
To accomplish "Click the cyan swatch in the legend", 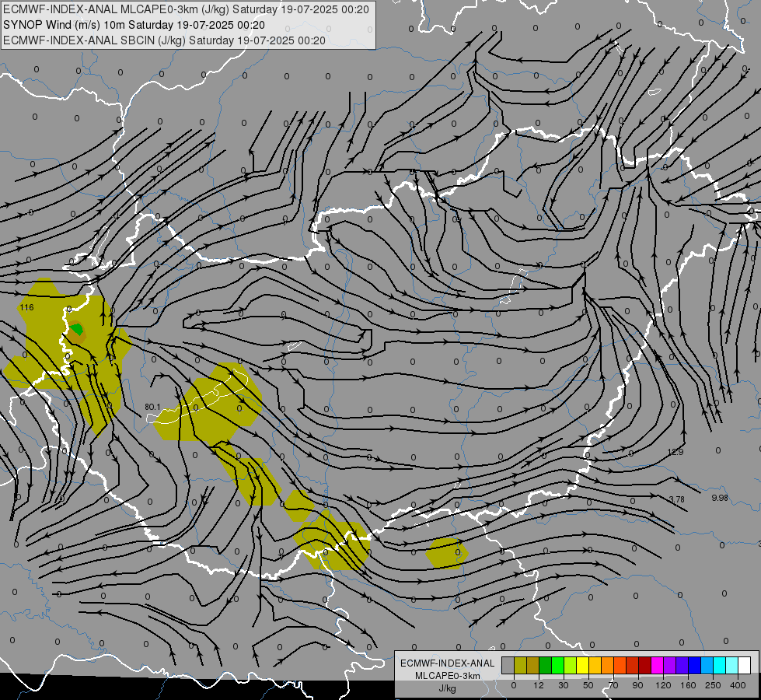I will pyautogui.click(x=719, y=665).
